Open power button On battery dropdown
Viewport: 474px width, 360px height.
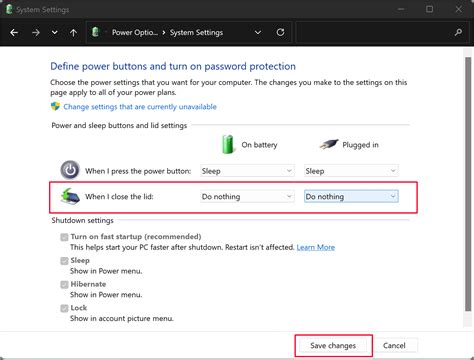click(x=247, y=171)
